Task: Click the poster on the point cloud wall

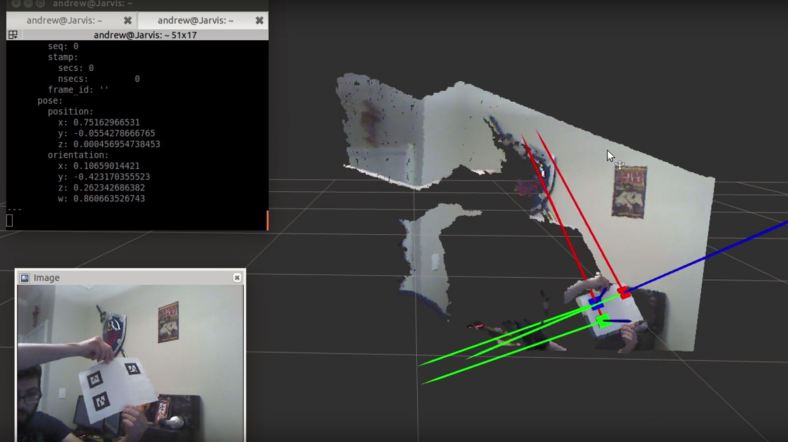Action: click(630, 192)
